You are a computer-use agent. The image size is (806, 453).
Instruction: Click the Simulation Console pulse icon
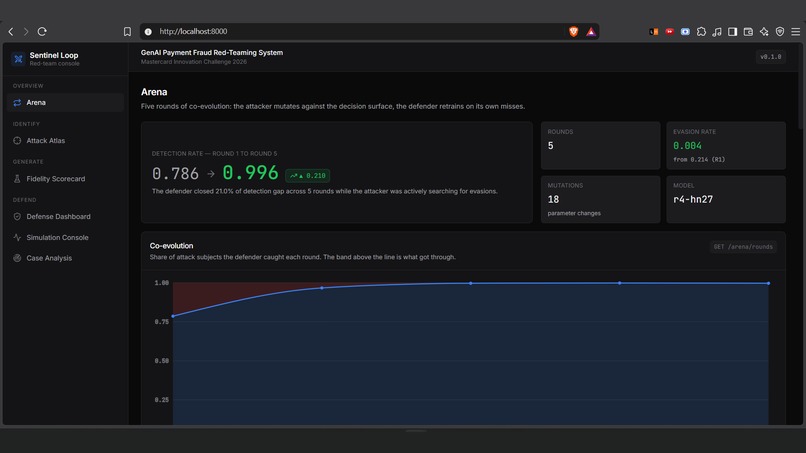click(x=17, y=238)
